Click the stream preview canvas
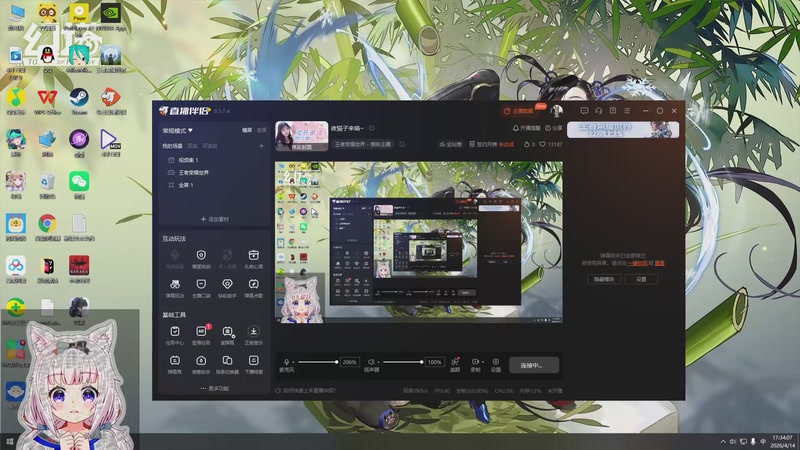Viewport: 800px width, 450px height. (x=419, y=242)
